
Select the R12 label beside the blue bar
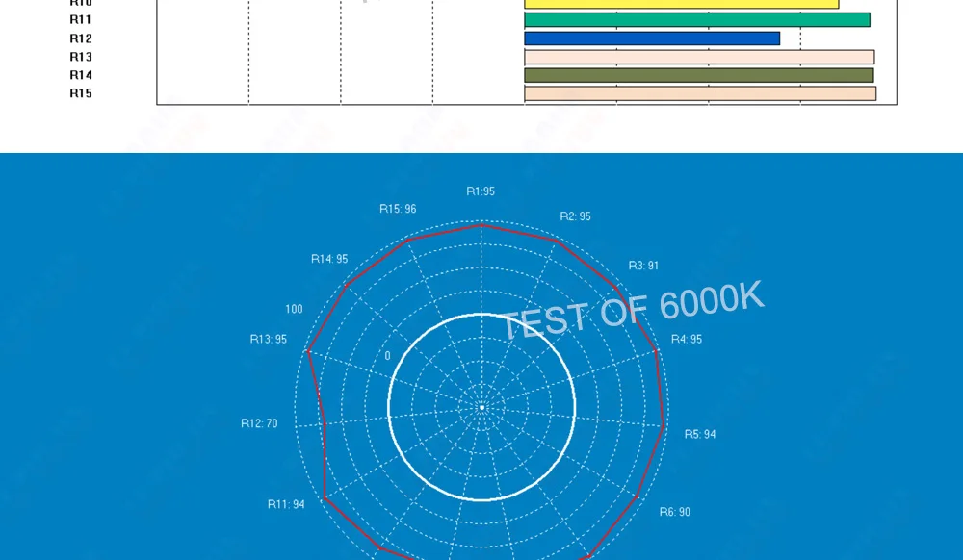(x=81, y=38)
